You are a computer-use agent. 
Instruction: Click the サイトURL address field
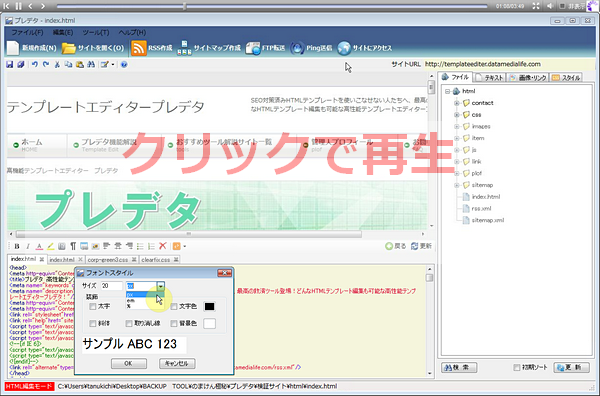coord(510,64)
